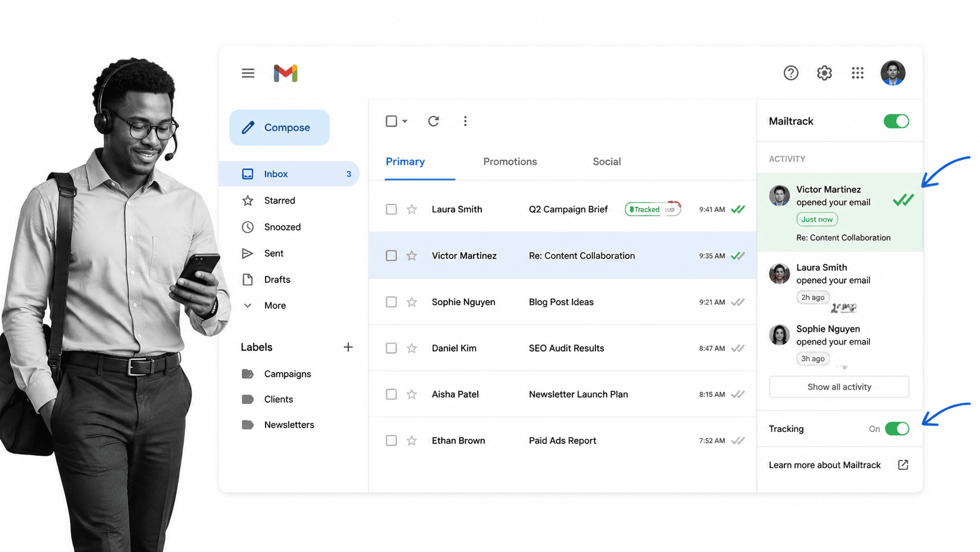Click the external link icon beside Mailtrack

click(x=903, y=465)
